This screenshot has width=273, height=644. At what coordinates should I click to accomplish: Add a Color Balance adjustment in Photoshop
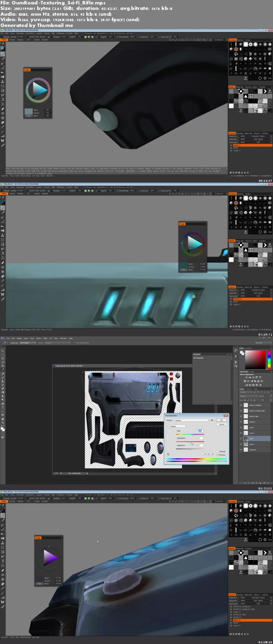[x=248, y=381]
